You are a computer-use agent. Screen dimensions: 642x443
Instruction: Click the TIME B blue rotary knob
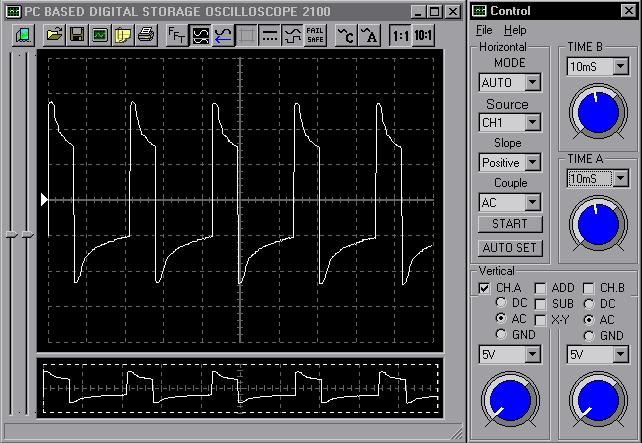pyautogui.click(x=597, y=113)
